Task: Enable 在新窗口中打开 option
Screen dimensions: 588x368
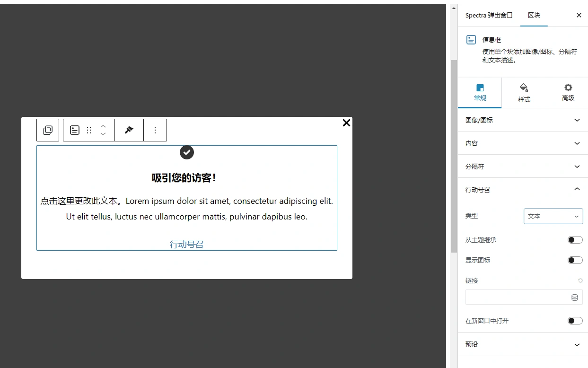Action: [575, 320]
